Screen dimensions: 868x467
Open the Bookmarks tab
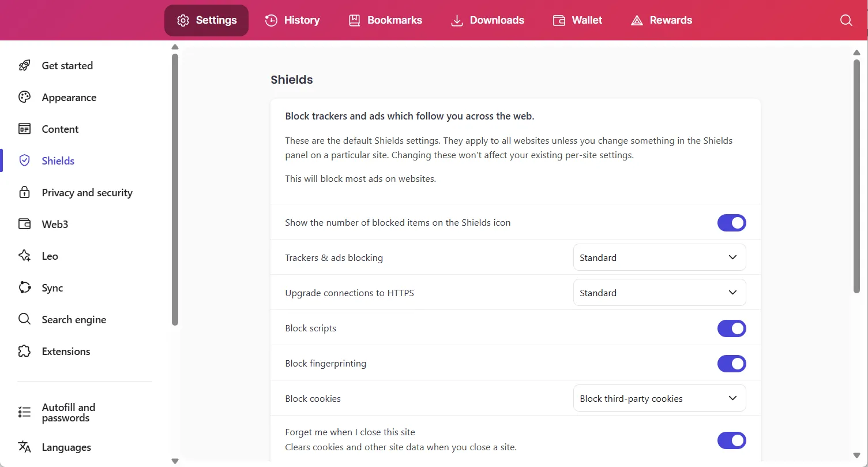tap(385, 20)
